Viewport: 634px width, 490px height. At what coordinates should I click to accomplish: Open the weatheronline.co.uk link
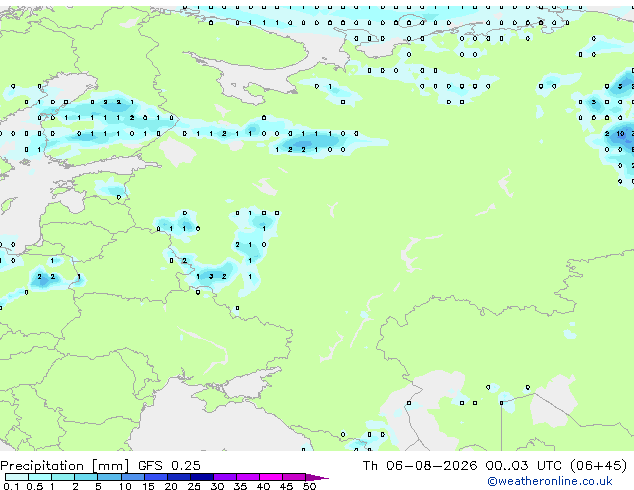pos(550,481)
